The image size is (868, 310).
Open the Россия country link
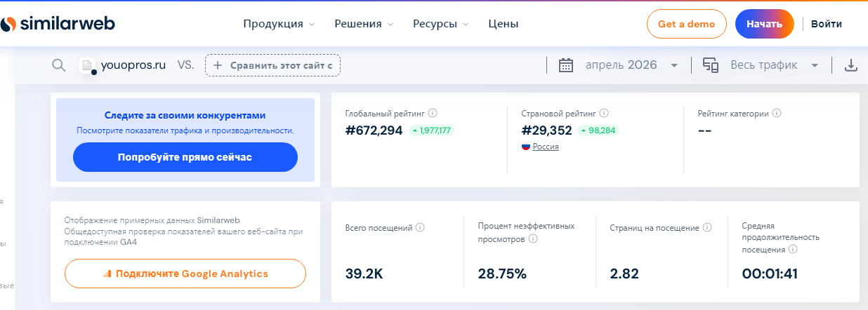pos(546,147)
